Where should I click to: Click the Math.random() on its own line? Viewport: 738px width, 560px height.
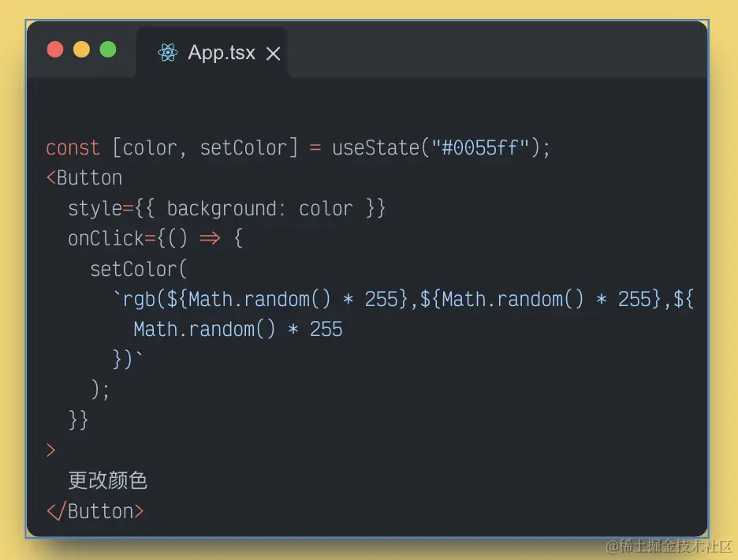pyautogui.click(x=205, y=329)
